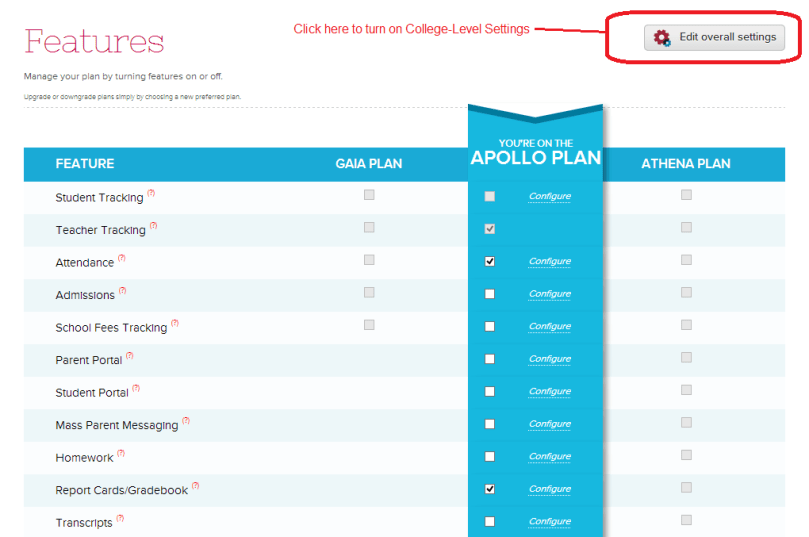Click Gaia Plan checkbox for School Fees Tracking
809x537 pixels.
click(369, 324)
